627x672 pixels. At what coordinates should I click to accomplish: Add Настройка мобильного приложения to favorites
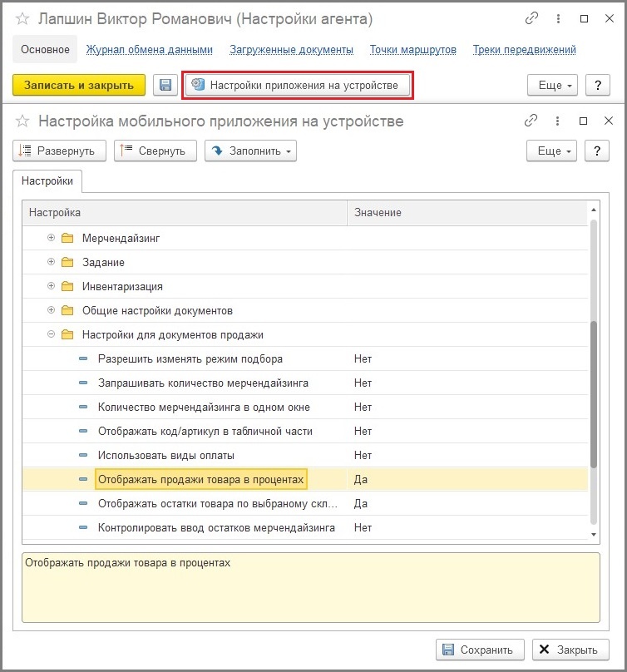22,121
